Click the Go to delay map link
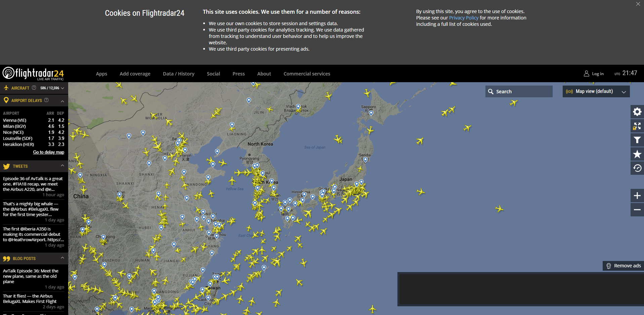 (48, 152)
